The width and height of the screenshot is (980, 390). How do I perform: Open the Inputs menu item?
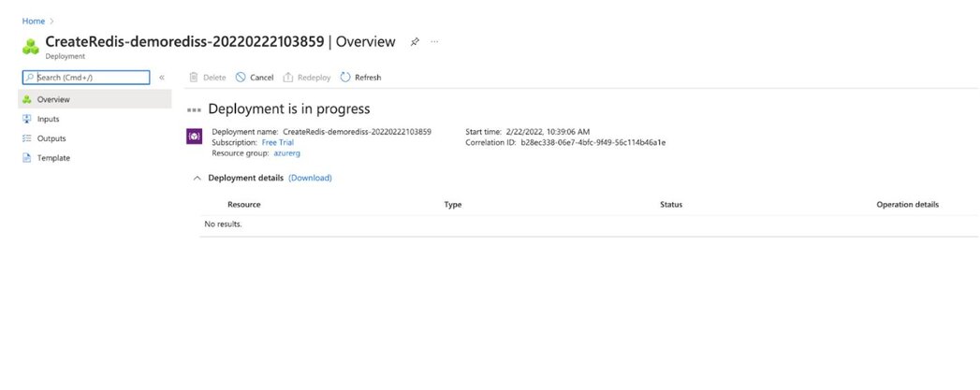95,119
